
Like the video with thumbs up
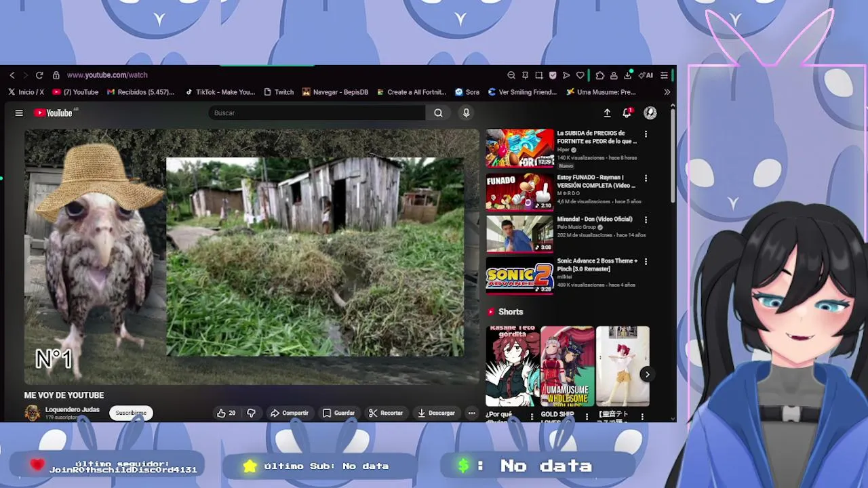click(226, 413)
